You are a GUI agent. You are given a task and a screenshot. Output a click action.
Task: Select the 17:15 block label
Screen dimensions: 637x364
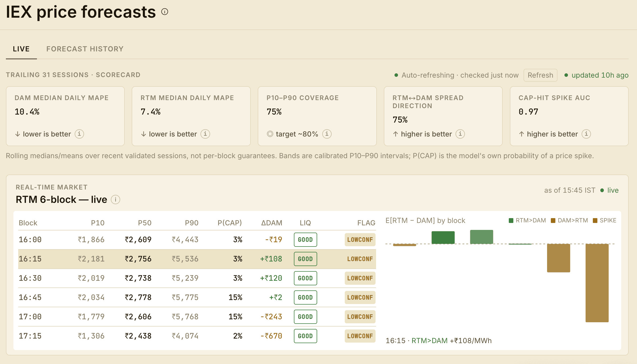30,336
